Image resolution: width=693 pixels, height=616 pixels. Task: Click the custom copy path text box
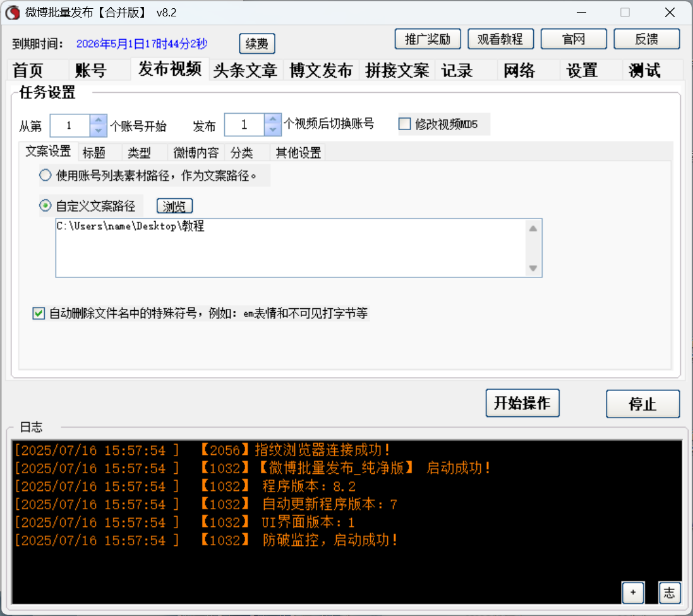[x=292, y=248]
